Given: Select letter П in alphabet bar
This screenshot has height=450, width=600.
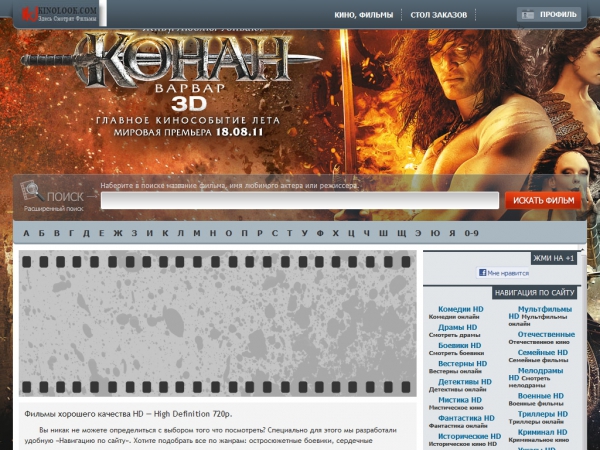Looking at the screenshot, I should tap(244, 233).
